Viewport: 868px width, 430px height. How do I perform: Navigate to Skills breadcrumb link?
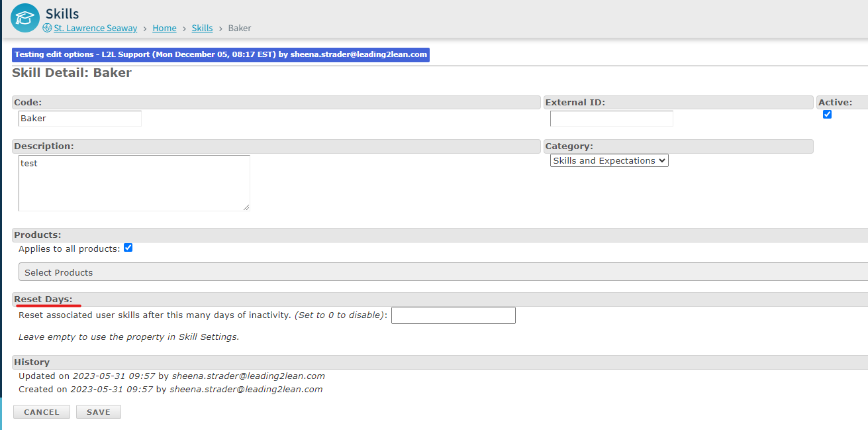[202, 28]
